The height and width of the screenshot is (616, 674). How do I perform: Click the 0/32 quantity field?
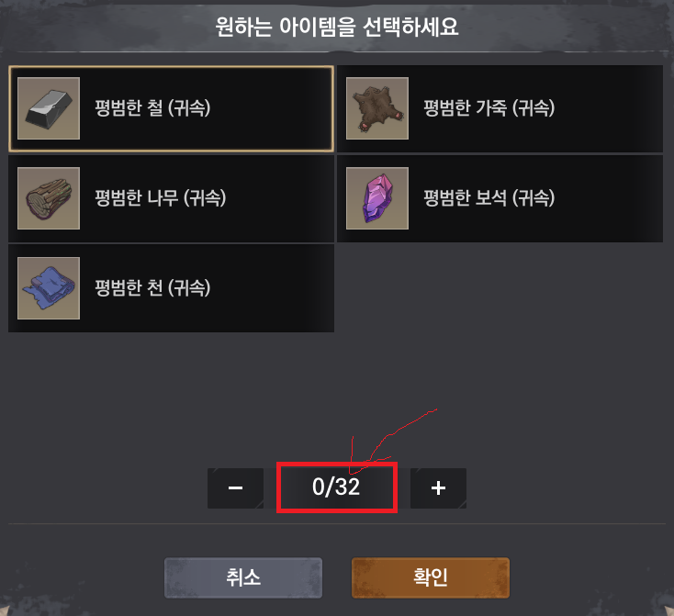pos(337,487)
